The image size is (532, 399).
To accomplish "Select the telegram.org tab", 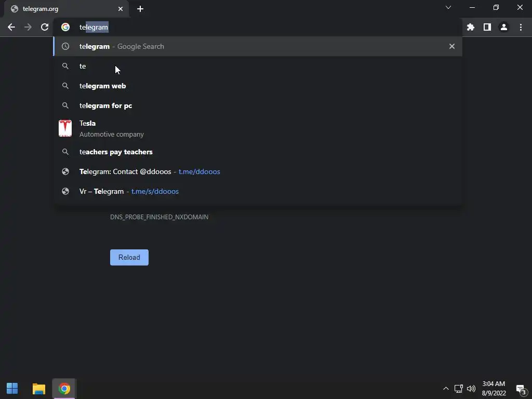I will pyautogui.click(x=66, y=9).
